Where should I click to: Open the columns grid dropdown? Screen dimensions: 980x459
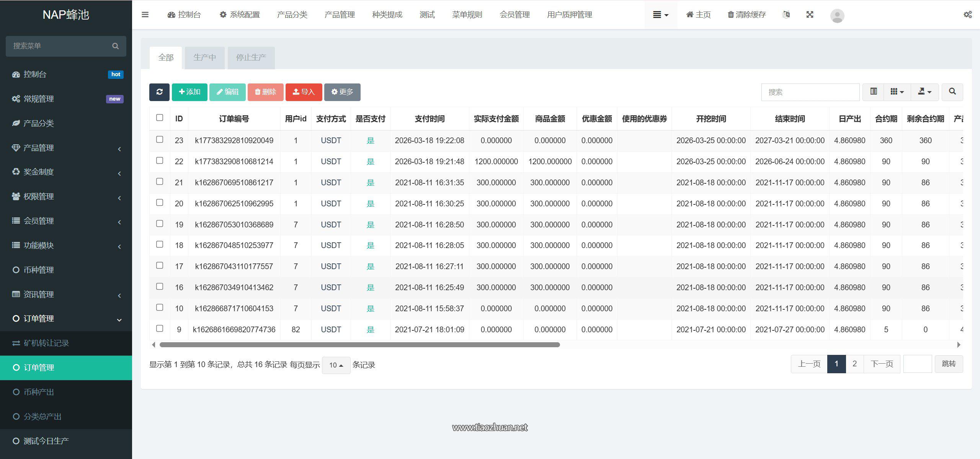897,92
